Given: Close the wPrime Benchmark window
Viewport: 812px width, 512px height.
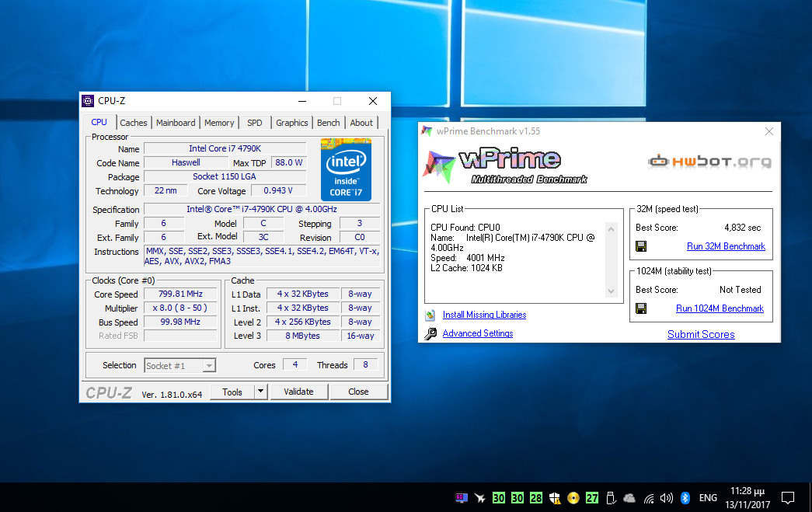Looking at the screenshot, I should click(x=769, y=131).
